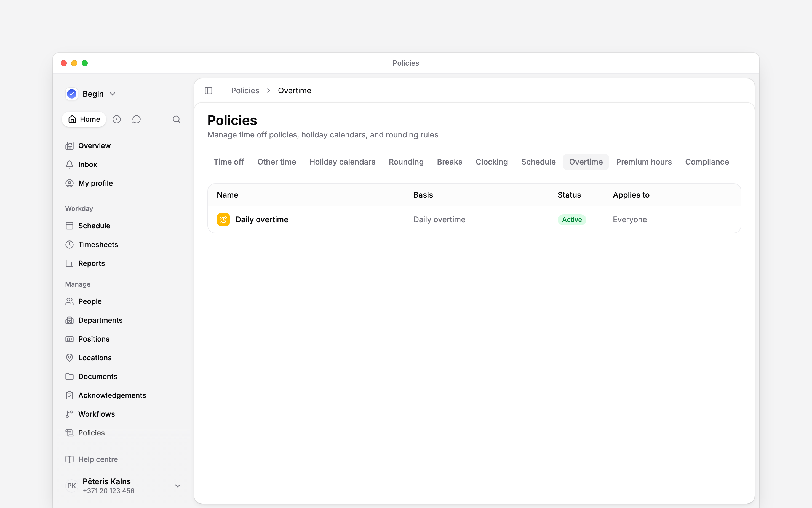Viewport: 812px width, 508px height.
Task: Switch to the Clocking tab
Action: [492, 162]
